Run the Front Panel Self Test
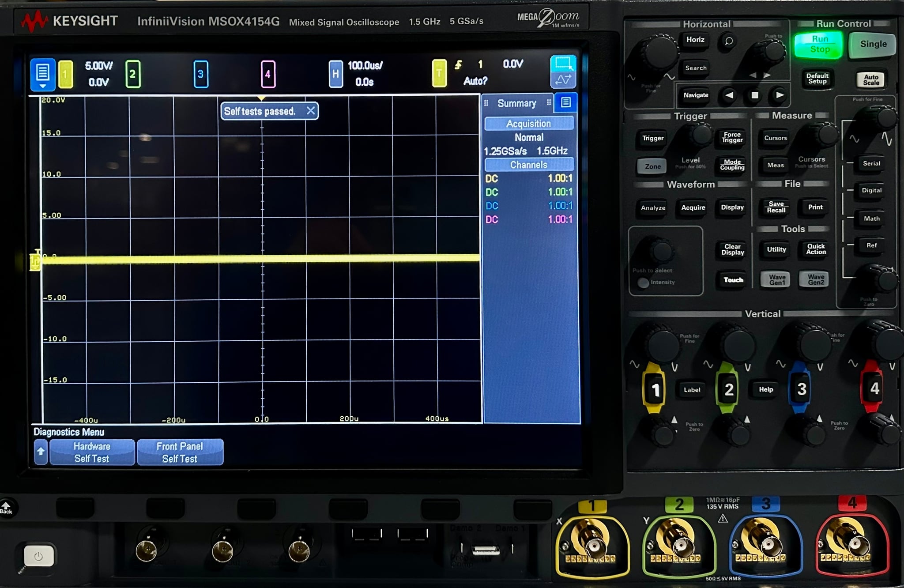 click(180, 452)
